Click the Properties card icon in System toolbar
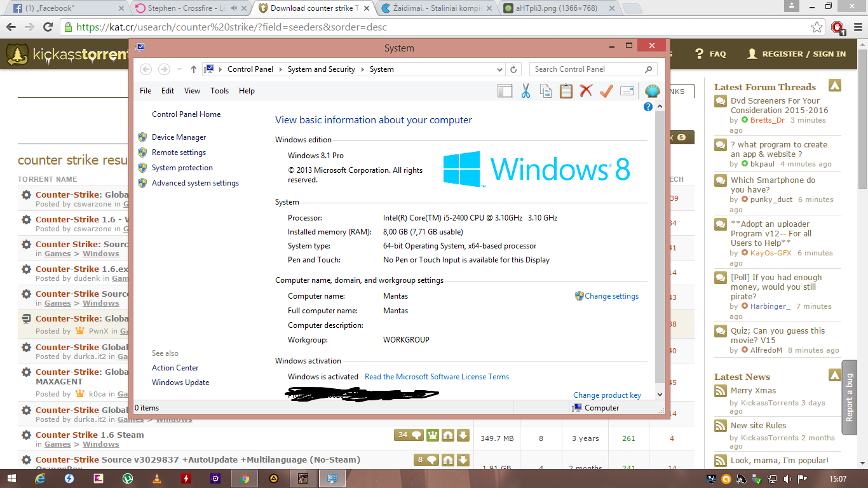Image resolution: width=868 pixels, height=488 pixels. pyautogui.click(x=627, y=91)
